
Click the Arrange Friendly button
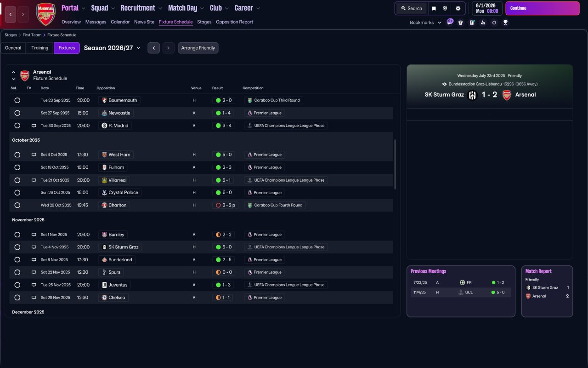pos(198,48)
